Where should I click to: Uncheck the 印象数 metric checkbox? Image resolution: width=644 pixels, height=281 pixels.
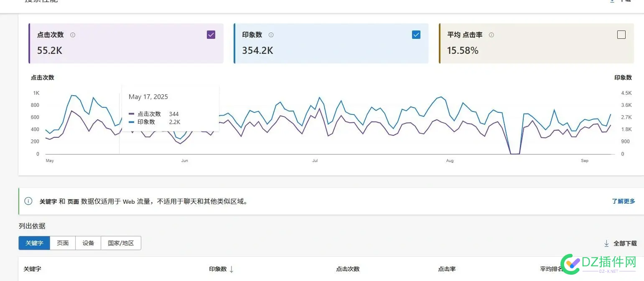click(416, 35)
